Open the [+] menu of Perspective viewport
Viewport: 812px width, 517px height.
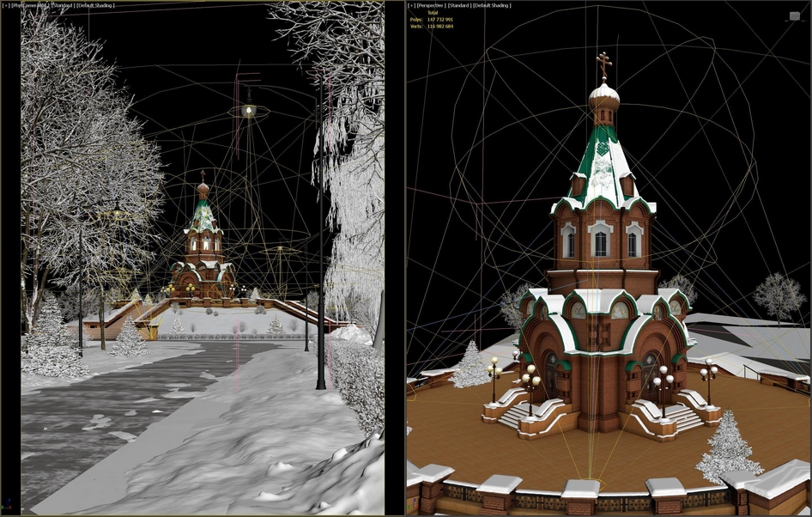click(411, 5)
